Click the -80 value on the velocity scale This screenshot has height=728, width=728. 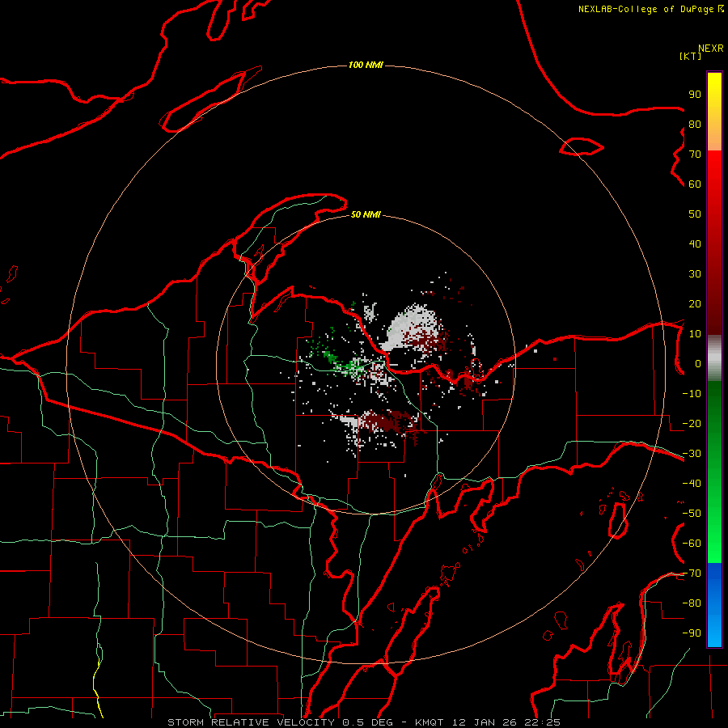(692, 603)
